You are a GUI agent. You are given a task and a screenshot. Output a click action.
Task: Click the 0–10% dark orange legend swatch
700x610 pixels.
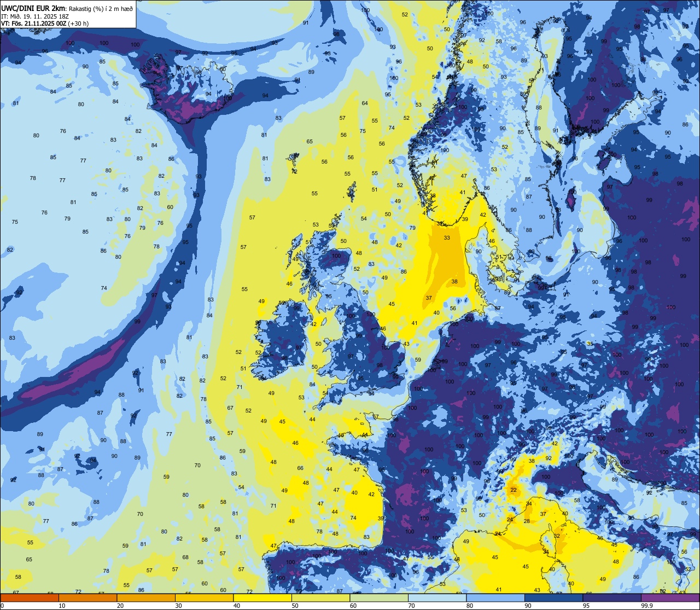(x=29, y=598)
